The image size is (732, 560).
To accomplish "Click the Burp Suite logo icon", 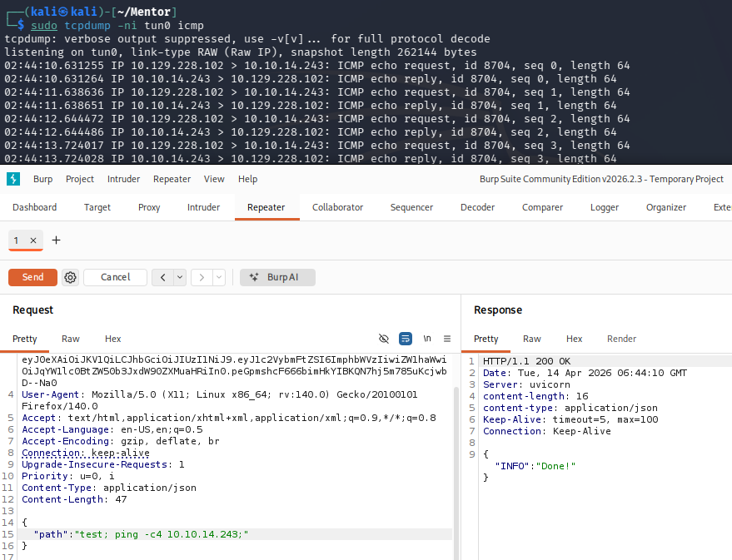I will (13, 179).
